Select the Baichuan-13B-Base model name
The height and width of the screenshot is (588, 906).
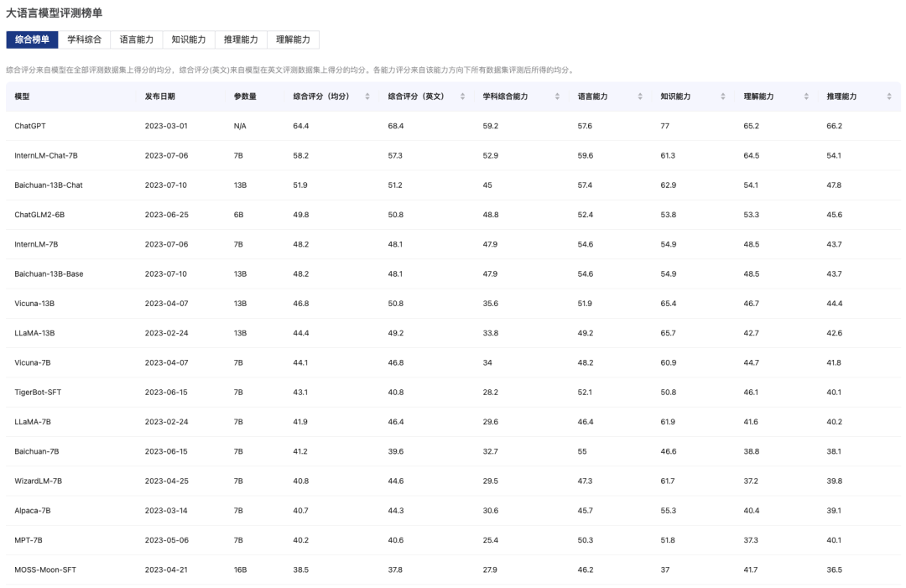click(49, 273)
